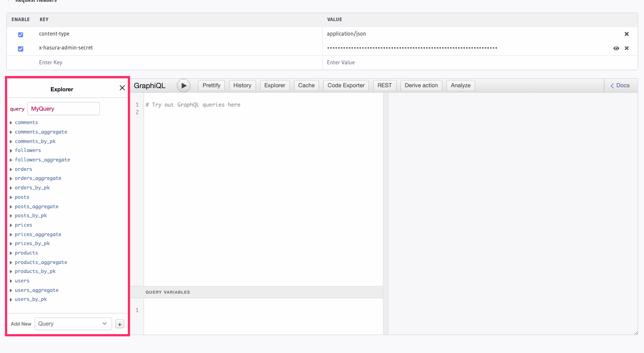The width and height of the screenshot is (644, 353).
Task: Expand the products_aggregate field
Action: (41, 262)
